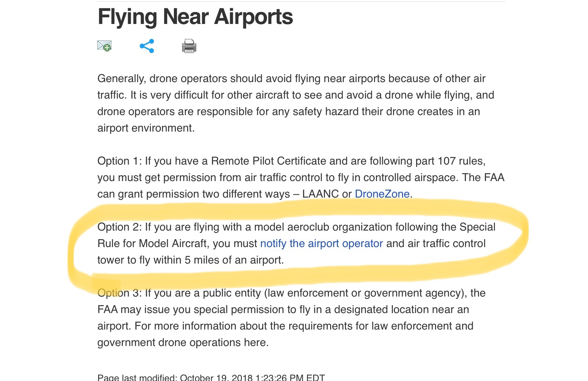This screenshot has width=588, height=381.
Task: Click the 'Page last modified' date line
Action: click(x=211, y=377)
